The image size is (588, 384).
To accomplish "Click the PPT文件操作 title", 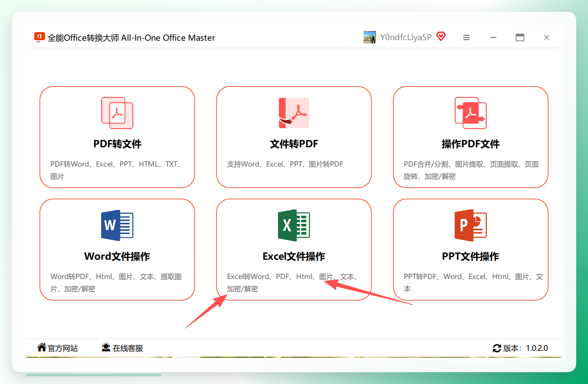I will (x=471, y=257).
